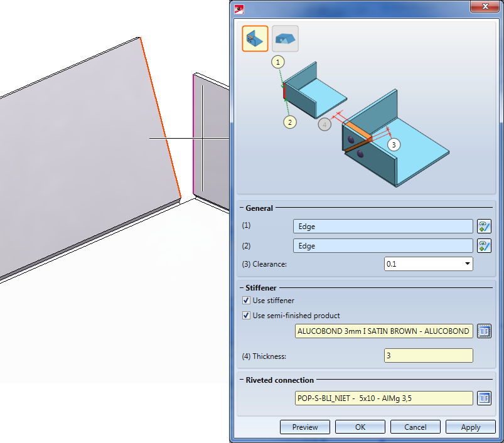Click the number 1 marker in the diagram
504x443 pixels.
(277, 62)
